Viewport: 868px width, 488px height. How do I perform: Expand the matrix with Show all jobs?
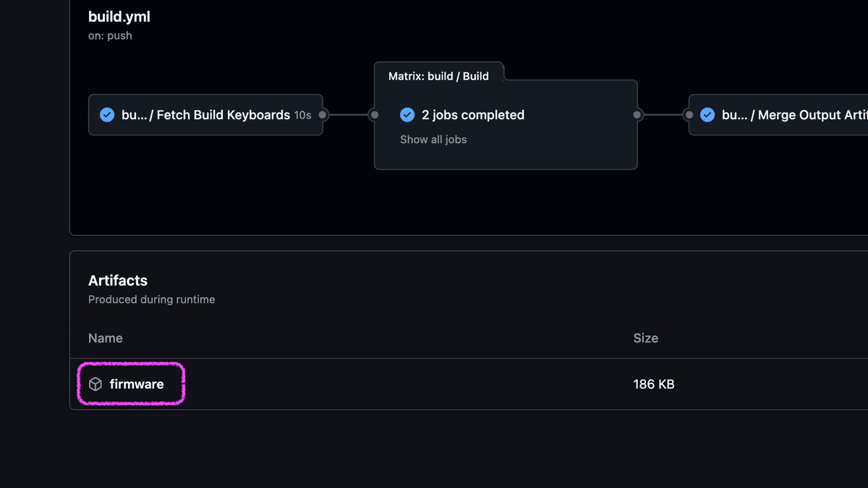[433, 140]
